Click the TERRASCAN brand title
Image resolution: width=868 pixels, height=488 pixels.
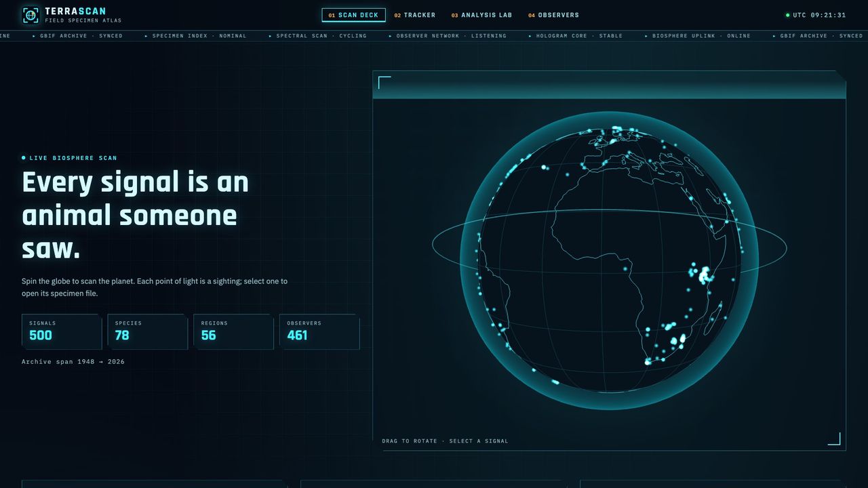tap(75, 12)
